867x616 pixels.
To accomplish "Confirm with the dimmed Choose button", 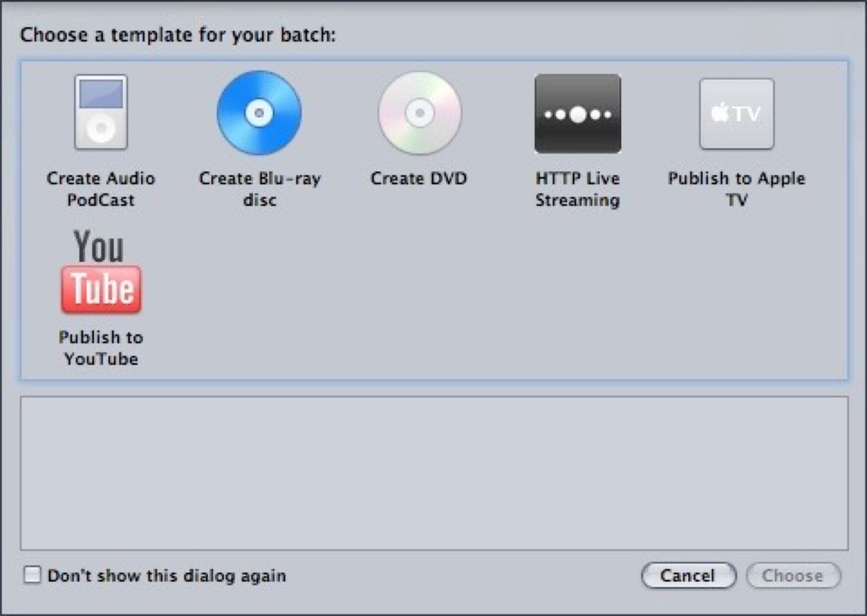I will (793, 576).
